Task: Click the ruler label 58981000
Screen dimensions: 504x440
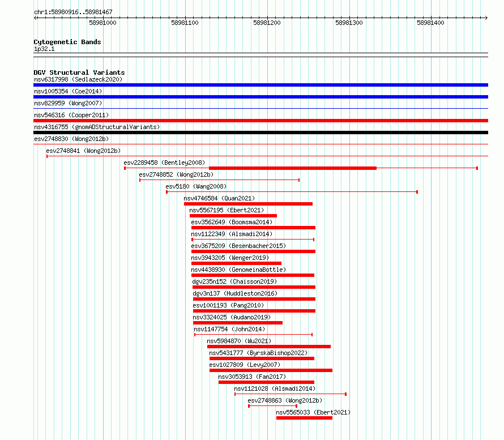Action: point(102,23)
